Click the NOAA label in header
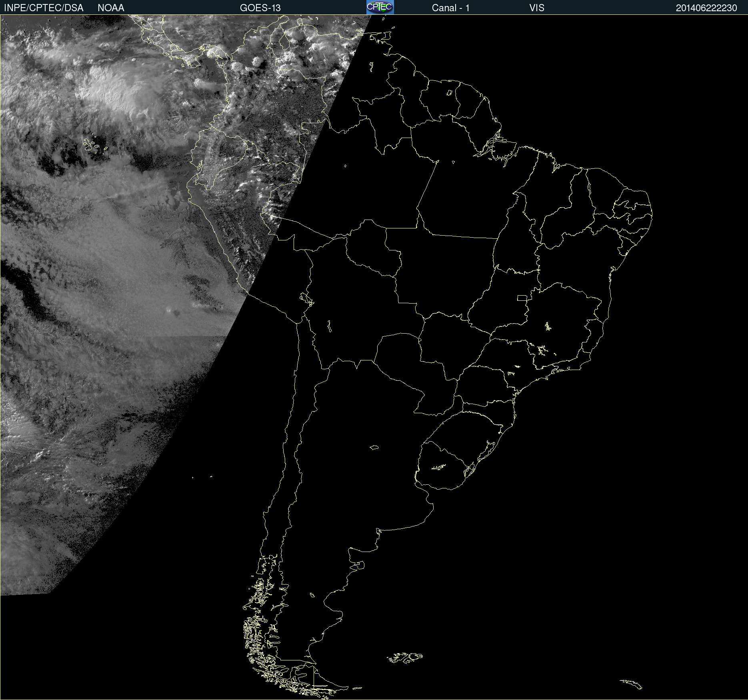Viewport: 748px width, 700px height. [111, 8]
